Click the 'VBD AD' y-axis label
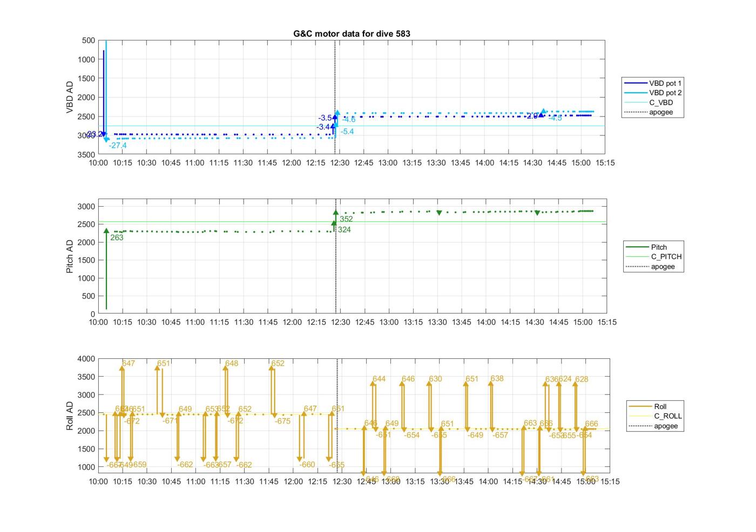The width and height of the screenshot is (756, 532). (70, 97)
